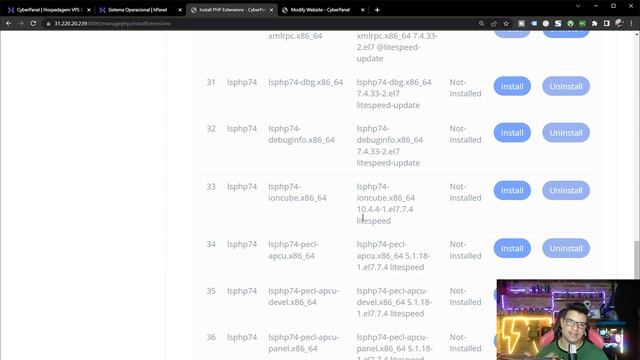Uninstall lsphp74-pecl-apcu.x86_64 extension

[566, 249]
